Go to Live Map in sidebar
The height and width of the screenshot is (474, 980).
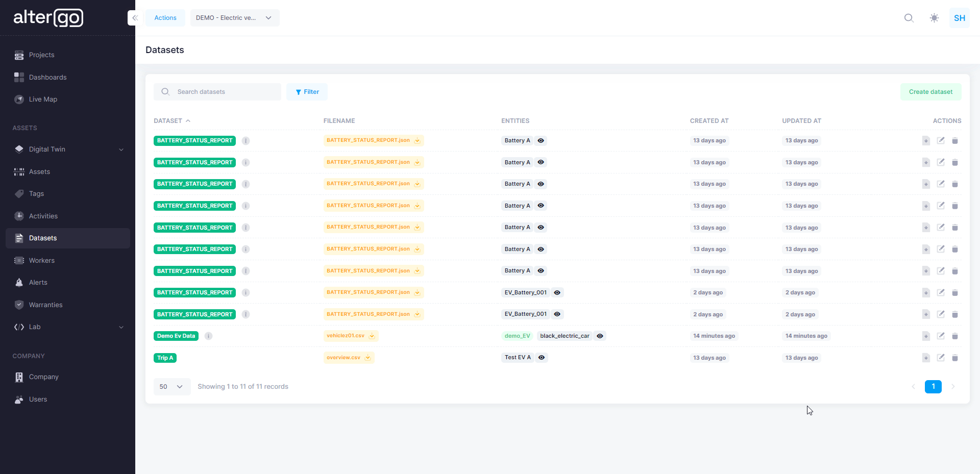[x=43, y=99]
